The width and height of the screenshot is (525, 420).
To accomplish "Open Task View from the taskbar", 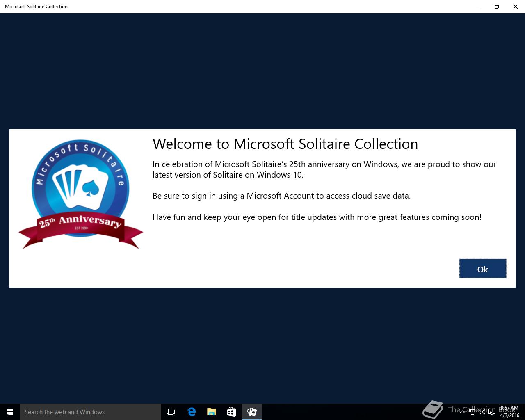I will coord(171,412).
